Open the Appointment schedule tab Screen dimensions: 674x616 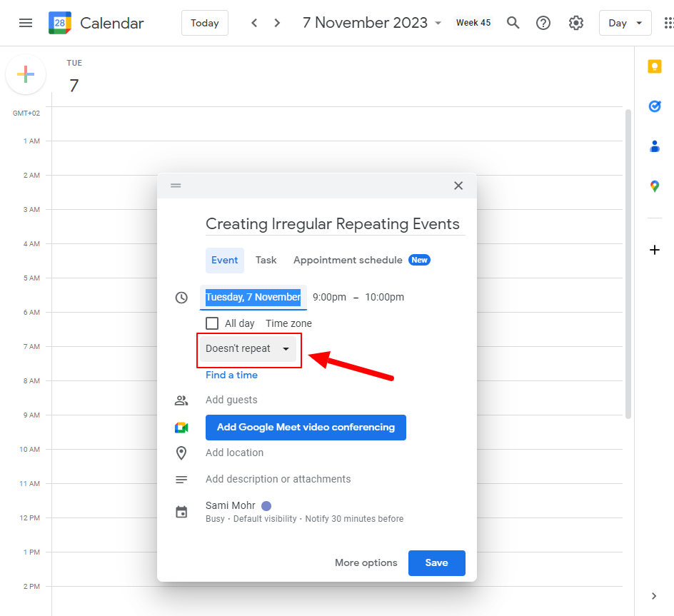pos(349,260)
